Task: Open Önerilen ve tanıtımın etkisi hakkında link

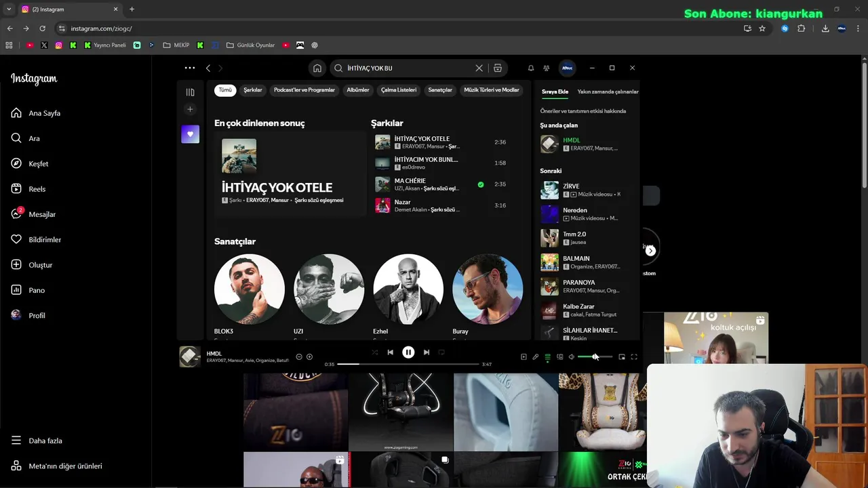Action: 583,111
